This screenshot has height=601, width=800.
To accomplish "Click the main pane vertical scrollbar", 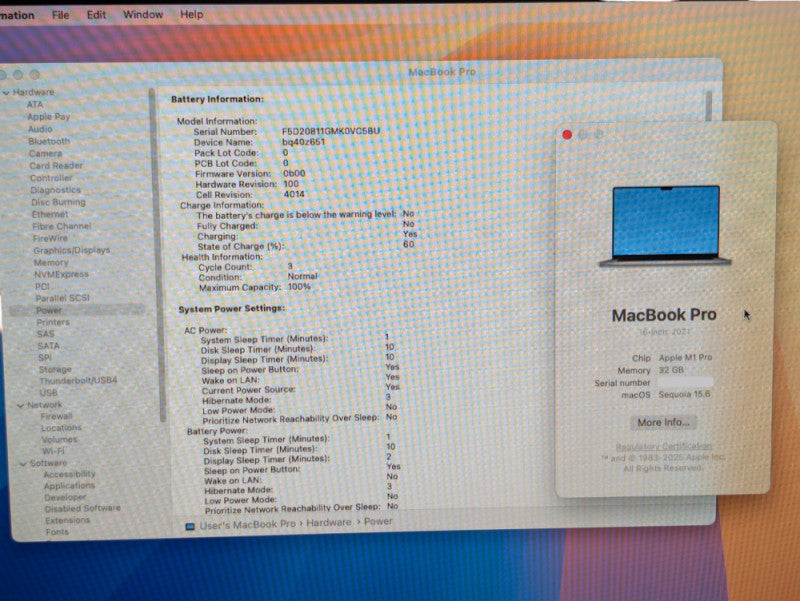I will click(x=708, y=106).
